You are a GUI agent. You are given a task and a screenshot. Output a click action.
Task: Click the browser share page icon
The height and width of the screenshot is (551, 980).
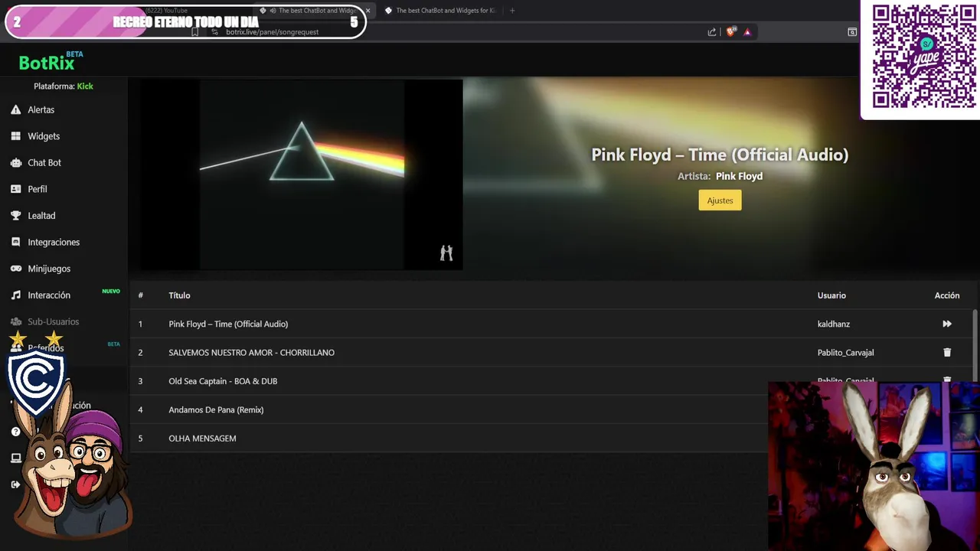[x=712, y=32]
